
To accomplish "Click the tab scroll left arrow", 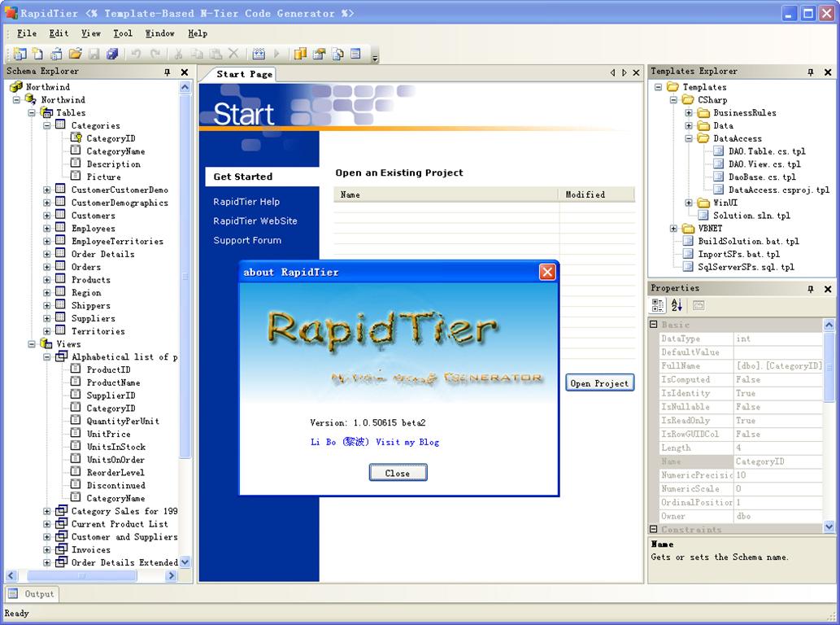I will 613,72.
